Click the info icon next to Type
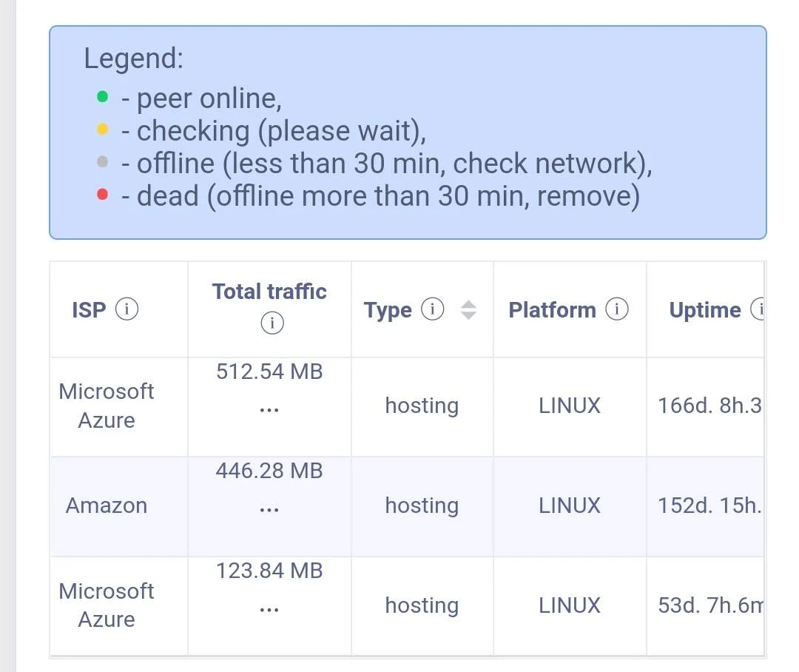Screen dimensions: 799x672 pyautogui.click(x=433, y=309)
